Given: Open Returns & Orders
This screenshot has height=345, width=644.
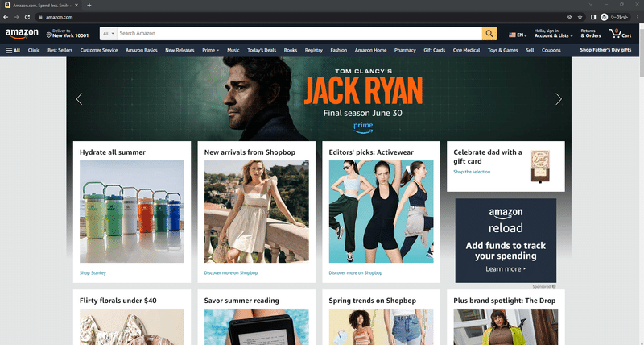Looking at the screenshot, I should click(591, 34).
